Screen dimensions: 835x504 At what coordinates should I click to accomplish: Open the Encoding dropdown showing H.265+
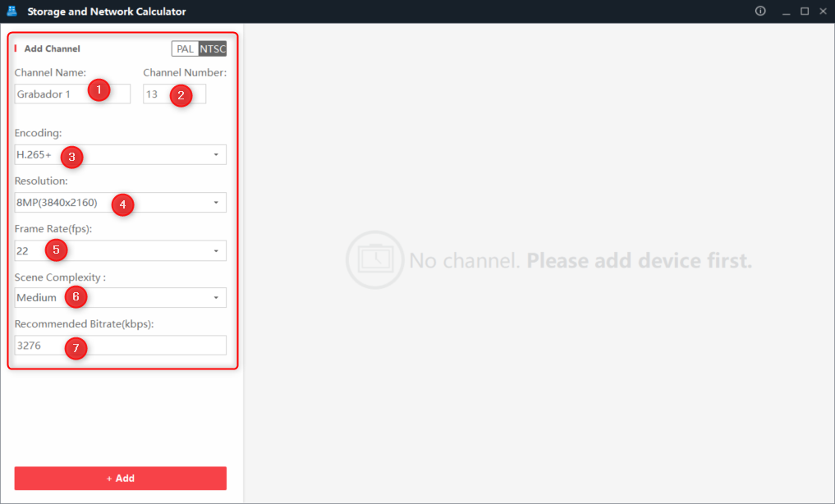tap(121, 155)
